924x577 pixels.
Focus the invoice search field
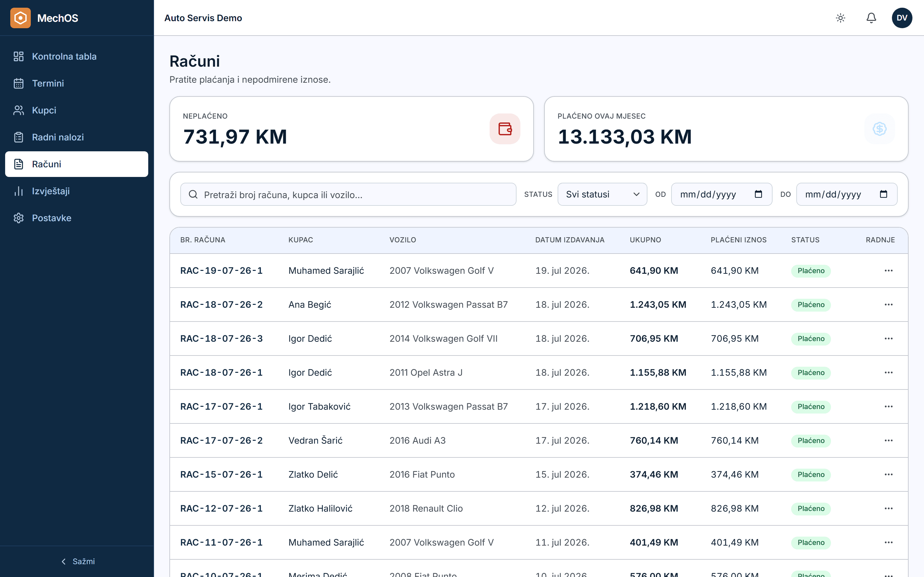pyautogui.click(x=348, y=194)
